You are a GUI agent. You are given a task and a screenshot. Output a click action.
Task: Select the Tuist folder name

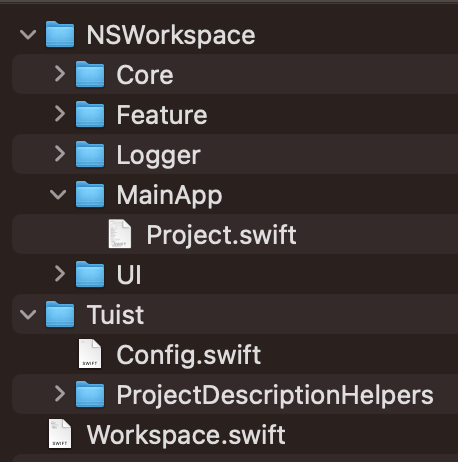coord(115,315)
